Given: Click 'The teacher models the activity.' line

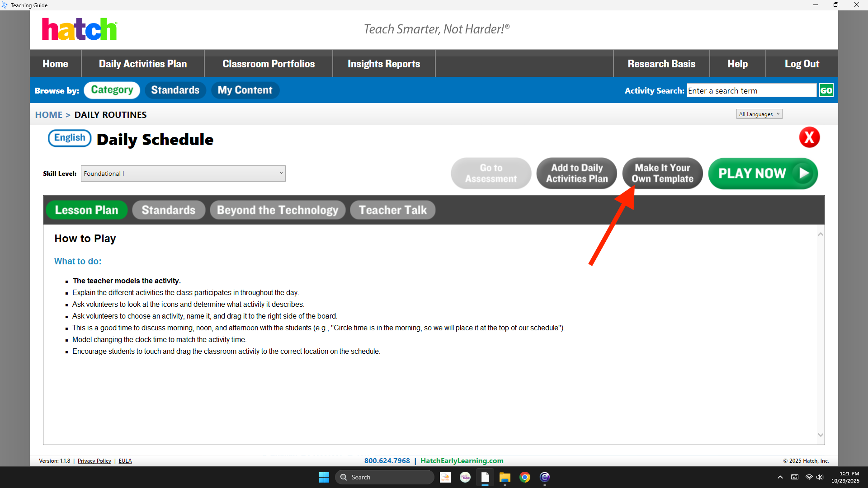Looking at the screenshot, I should (127, 281).
